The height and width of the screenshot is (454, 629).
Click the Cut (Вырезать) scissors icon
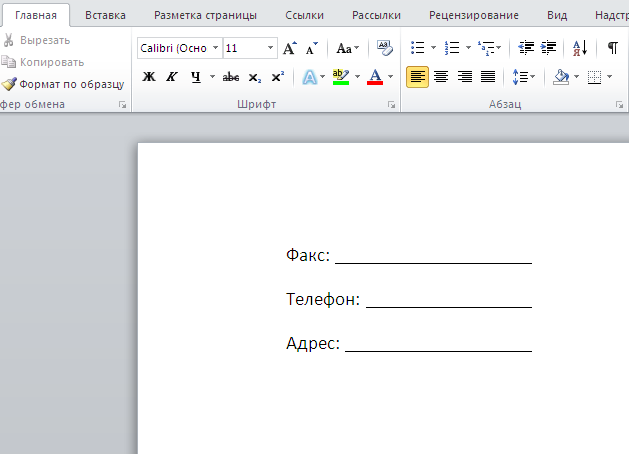pyautogui.click(x=8, y=40)
